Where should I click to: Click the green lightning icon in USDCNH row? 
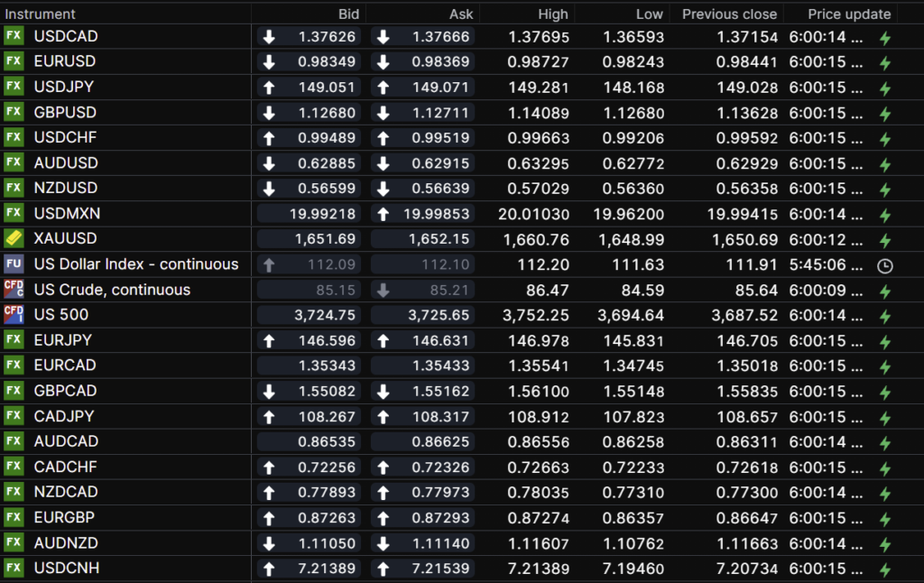point(884,569)
